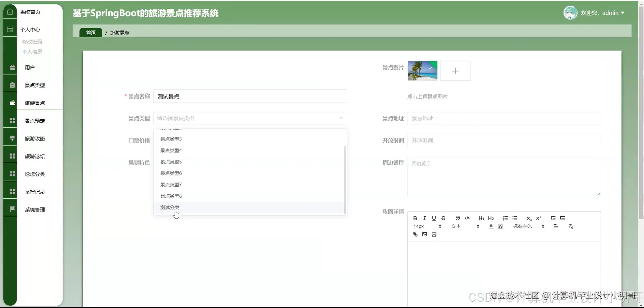Toggle bold formatting in the editor
This screenshot has height=308, width=644.
click(x=415, y=218)
